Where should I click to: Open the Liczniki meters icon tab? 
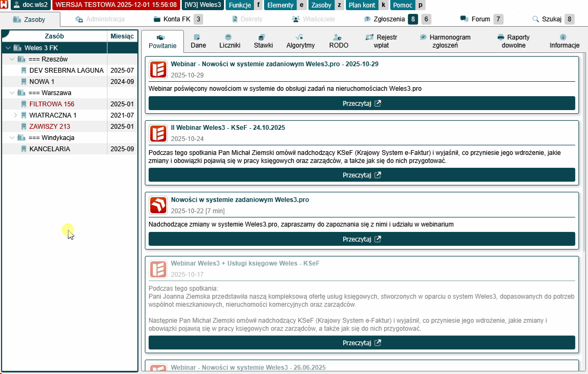pos(229,41)
